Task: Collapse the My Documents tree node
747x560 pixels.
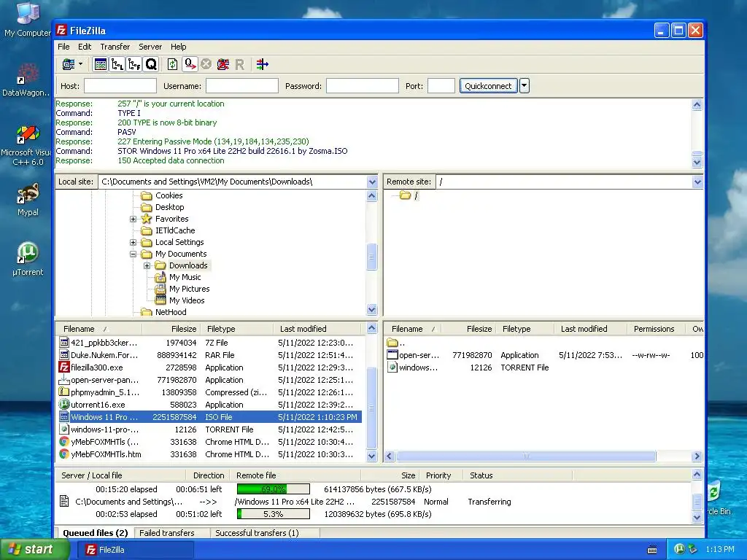Action: tap(133, 254)
